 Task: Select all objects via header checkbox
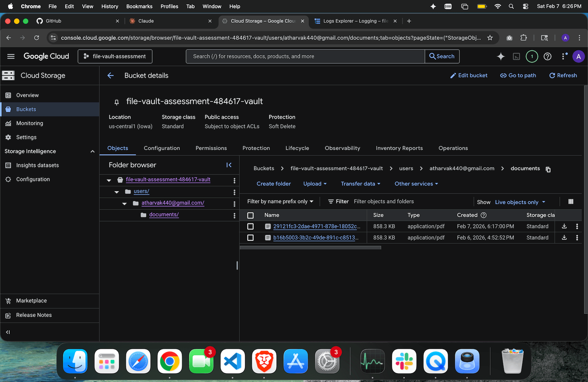pos(250,215)
